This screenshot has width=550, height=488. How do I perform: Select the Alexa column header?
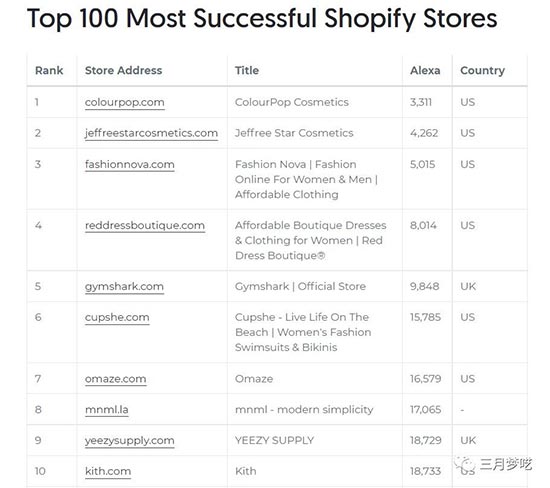click(x=425, y=71)
